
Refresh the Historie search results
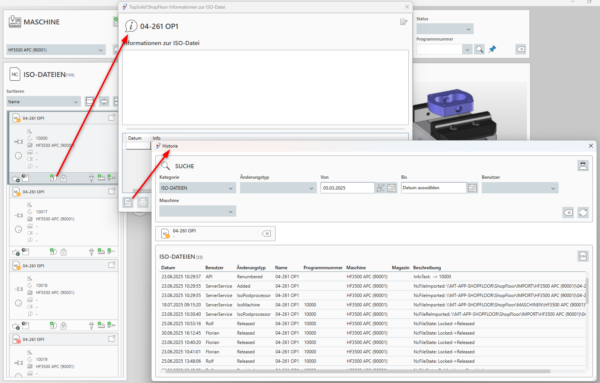pos(583,212)
